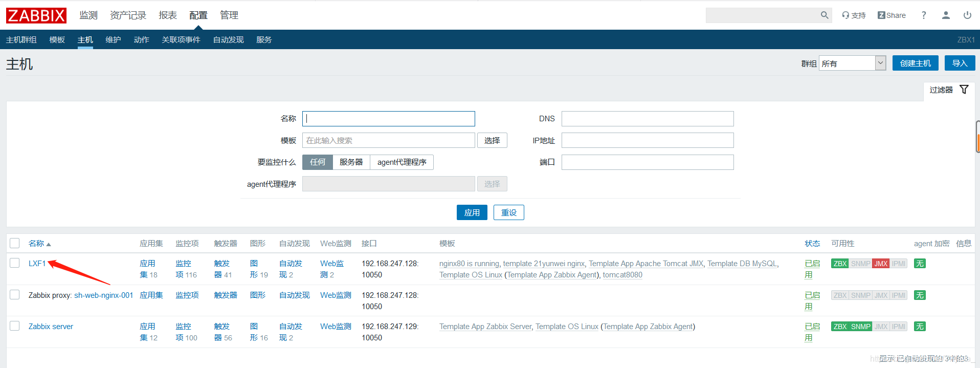
Task: Go to the 关联项事件 submenu
Action: (x=181, y=40)
